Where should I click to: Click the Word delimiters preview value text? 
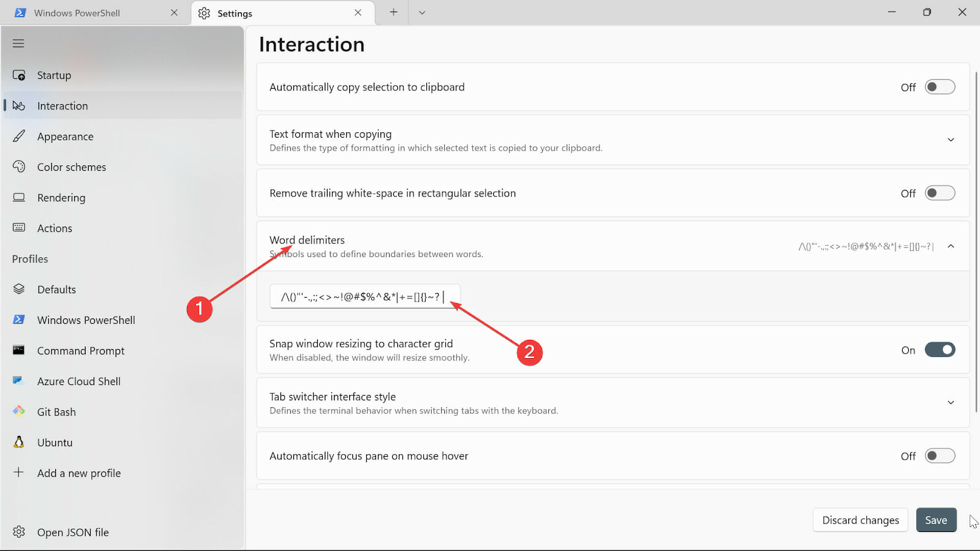(x=866, y=246)
